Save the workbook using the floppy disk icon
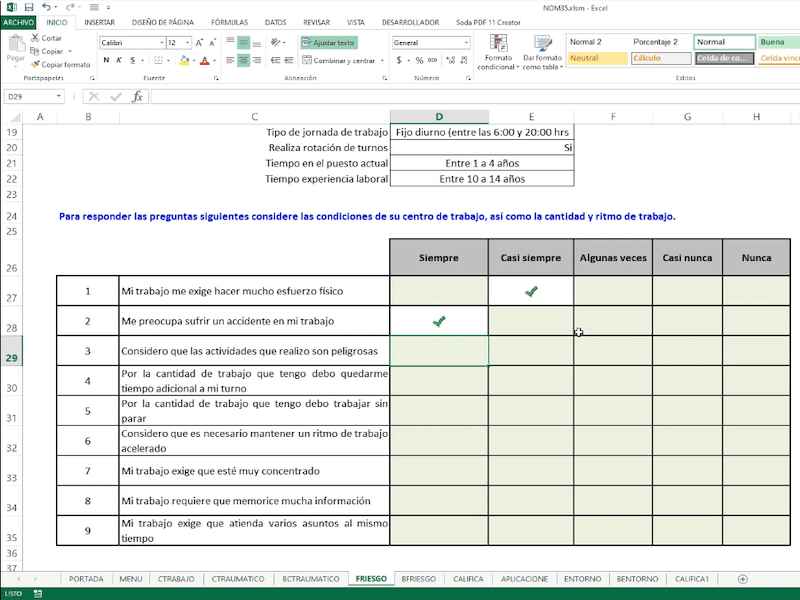Screen dimensions: 800x600 tap(29, 7)
